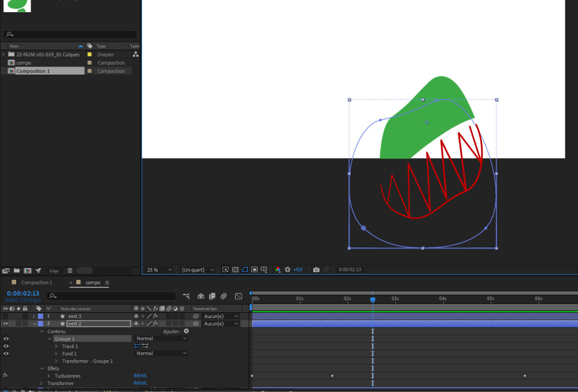The image size is (578, 392).
Task: Expand the vert 3 layer properties
Action: click(34, 316)
